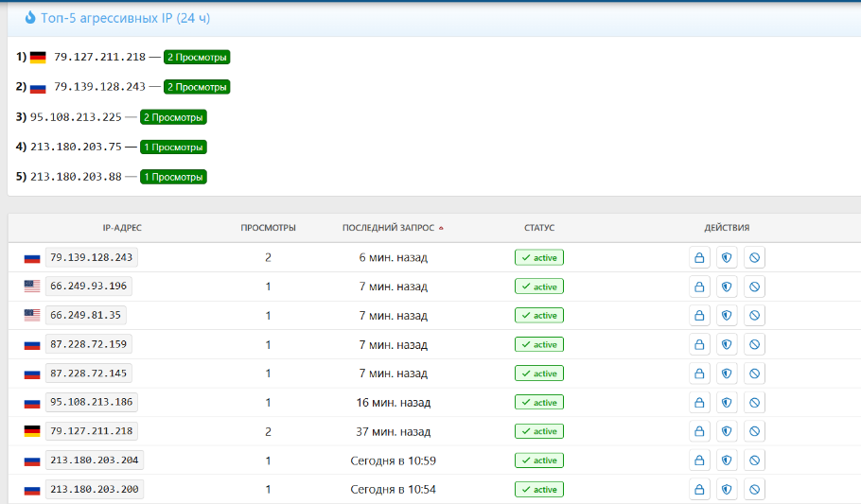Click shield icon for IP 66.249.93.196
Image resolution: width=861 pixels, height=504 pixels.
pyautogui.click(x=727, y=287)
